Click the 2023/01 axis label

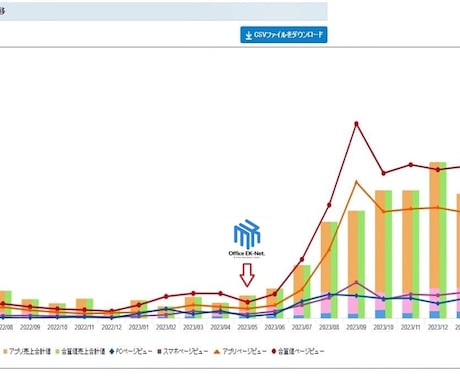(x=139, y=327)
